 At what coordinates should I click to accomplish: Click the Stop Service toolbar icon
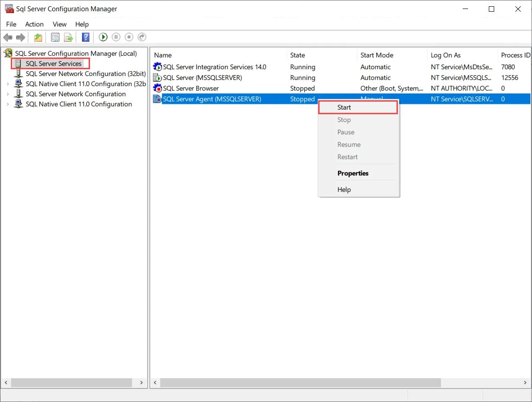pyautogui.click(x=129, y=37)
